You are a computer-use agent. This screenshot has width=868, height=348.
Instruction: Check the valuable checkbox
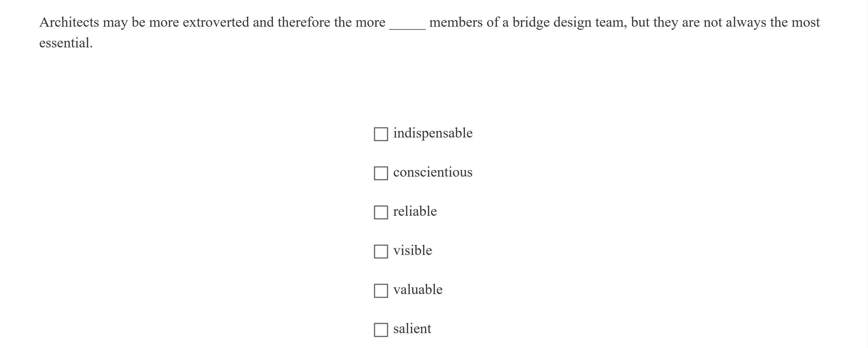click(381, 290)
